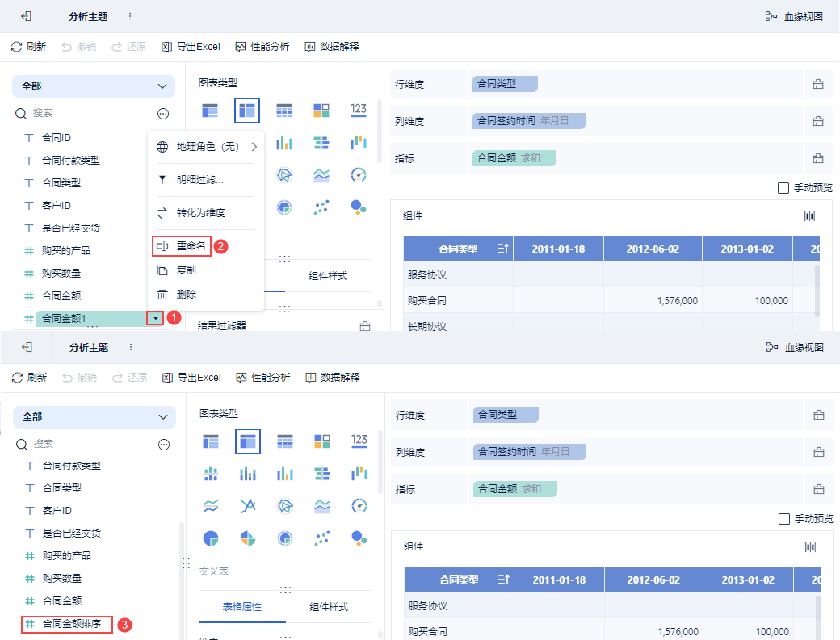Select the rose pie chart icon, lower screenshot

click(248, 538)
